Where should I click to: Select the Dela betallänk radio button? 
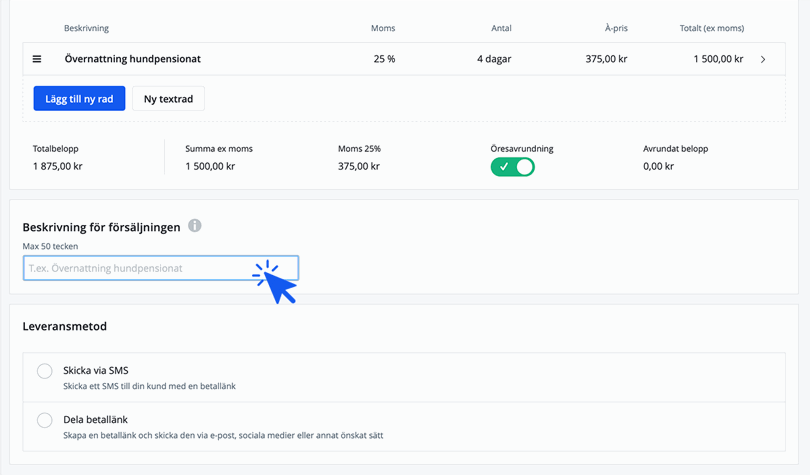pos(44,420)
